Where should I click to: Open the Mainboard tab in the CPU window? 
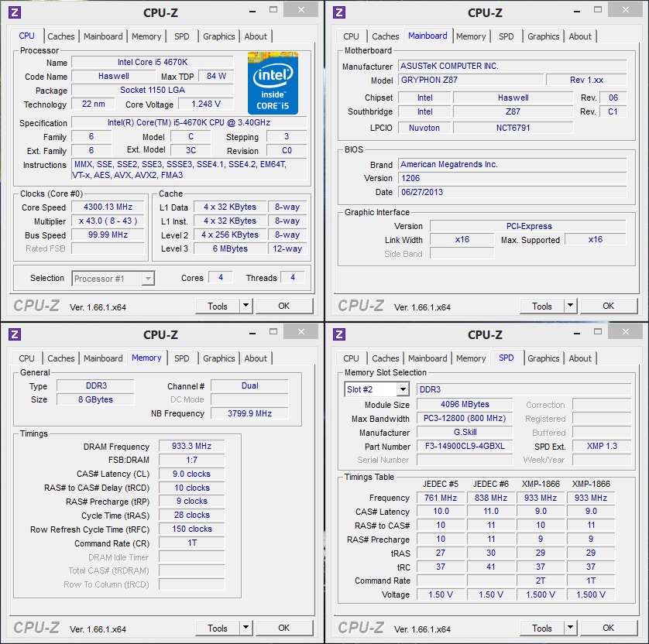click(x=103, y=36)
